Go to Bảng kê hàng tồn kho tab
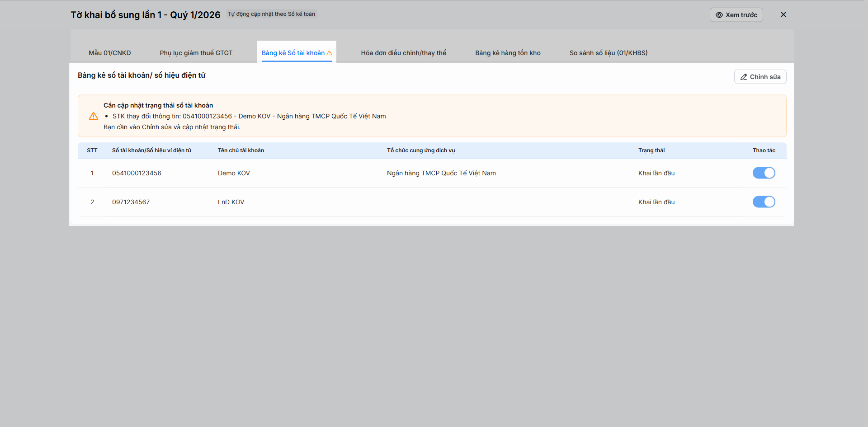Image resolution: width=868 pixels, height=427 pixels. pyautogui.click(x=508, y=53)
